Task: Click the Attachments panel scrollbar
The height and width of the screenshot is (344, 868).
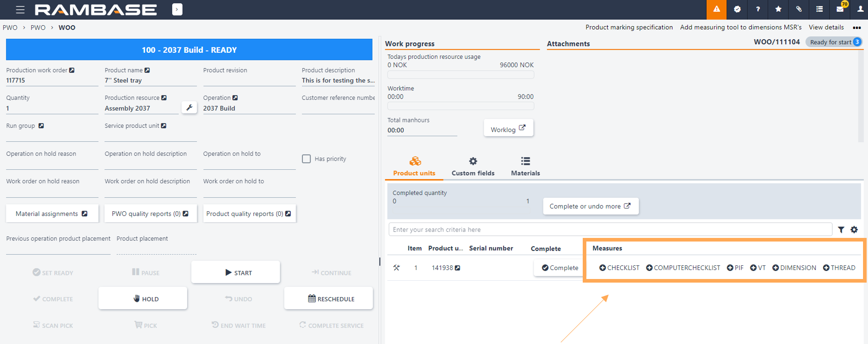Action: point(860,96)
